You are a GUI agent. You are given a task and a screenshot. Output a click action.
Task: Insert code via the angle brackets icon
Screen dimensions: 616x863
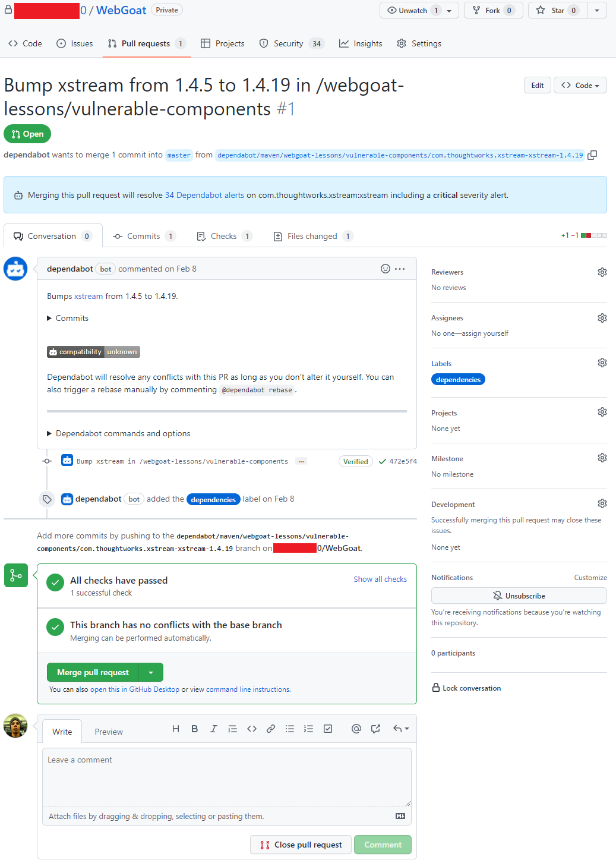[x=252, y=729]
